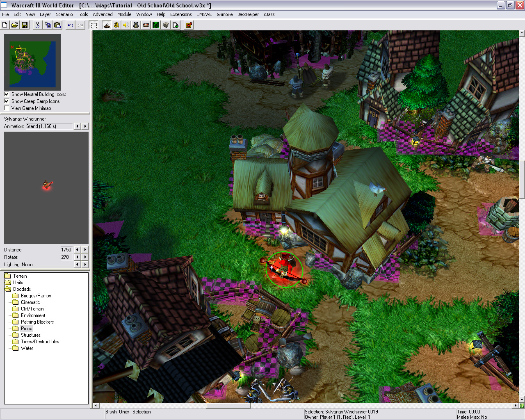The height and width of the screenshot is (420, 525).
Task: Open the cJass menu
Action: tap(269, 14)
